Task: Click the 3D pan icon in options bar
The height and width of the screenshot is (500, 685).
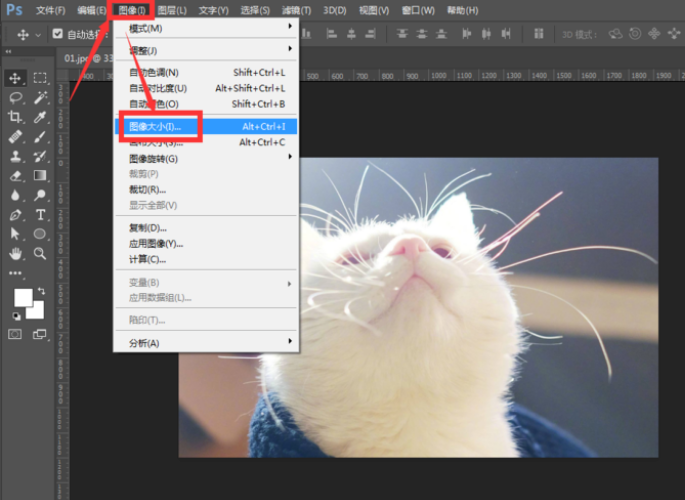Action: point(654,34)
